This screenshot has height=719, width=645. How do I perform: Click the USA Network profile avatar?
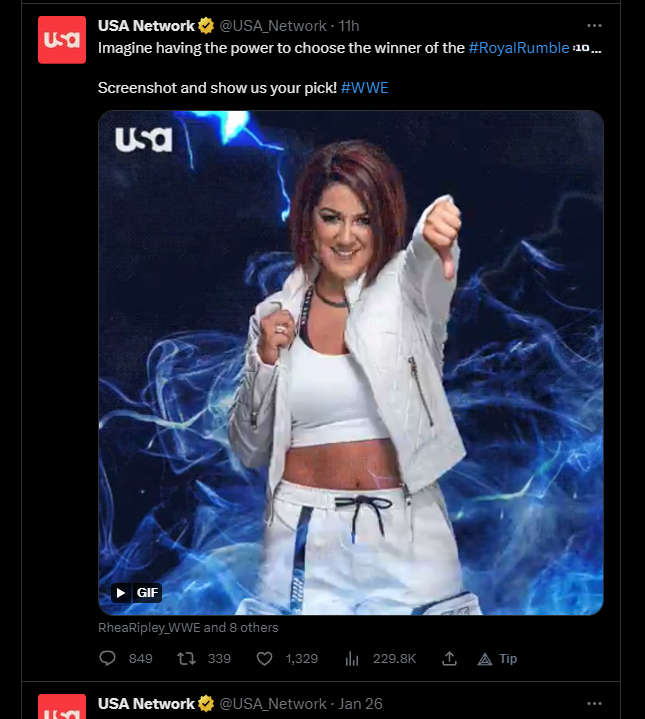coord(62,40)
